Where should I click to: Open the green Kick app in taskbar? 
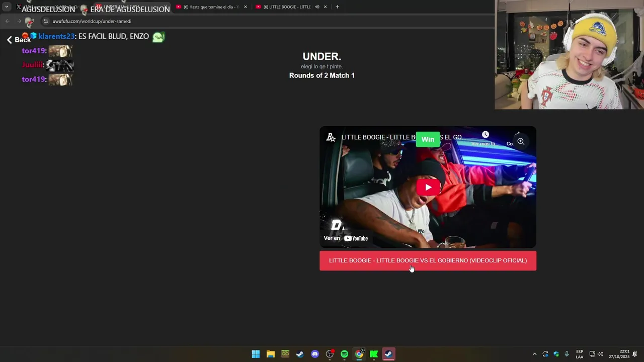(x=374, y=354)
